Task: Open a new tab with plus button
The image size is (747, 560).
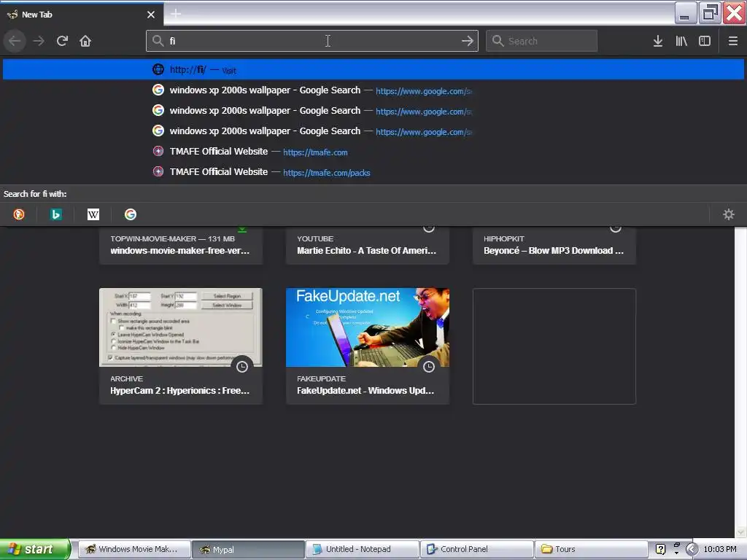Action: tap(176, 14)
